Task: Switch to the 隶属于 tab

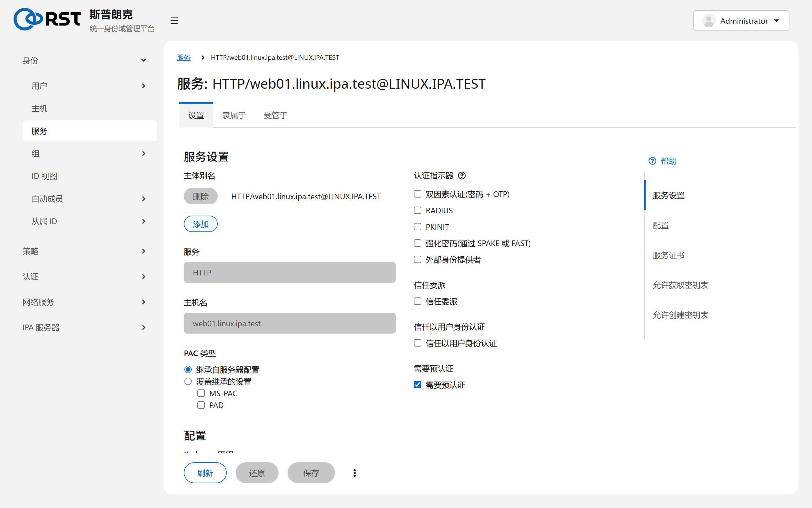Action: click(234, 115)
